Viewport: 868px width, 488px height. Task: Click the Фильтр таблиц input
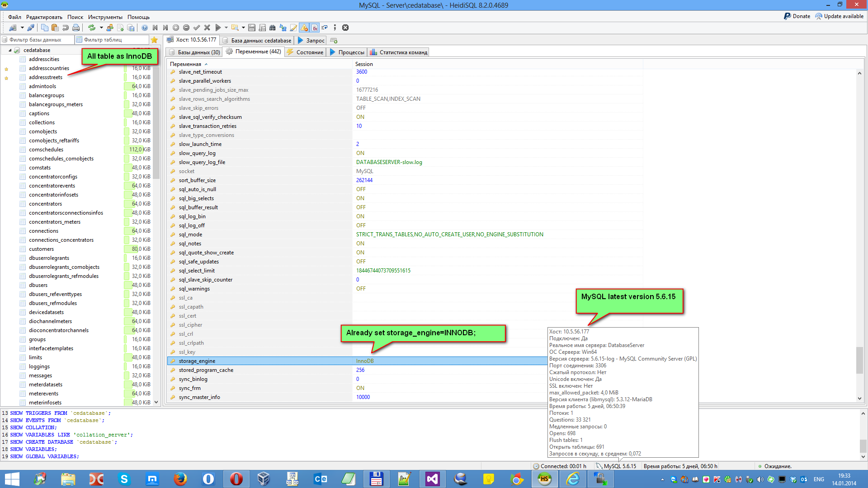tap(112, 40)
